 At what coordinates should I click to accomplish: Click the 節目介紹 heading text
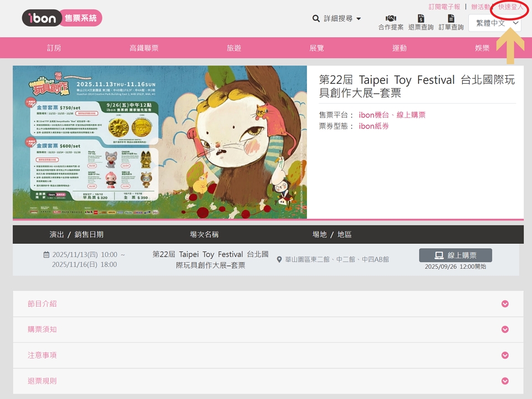click(42, 304)
